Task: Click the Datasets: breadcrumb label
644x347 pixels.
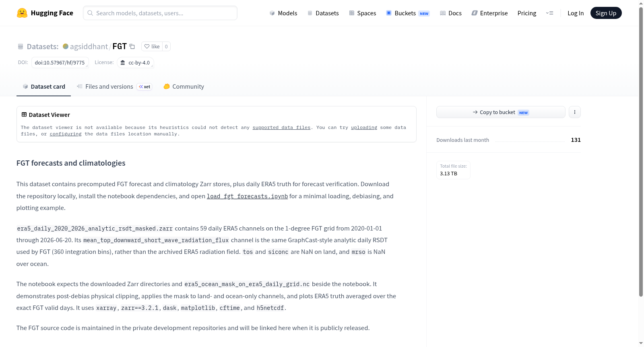Action: pyautogui.click(x=43, y=46)
